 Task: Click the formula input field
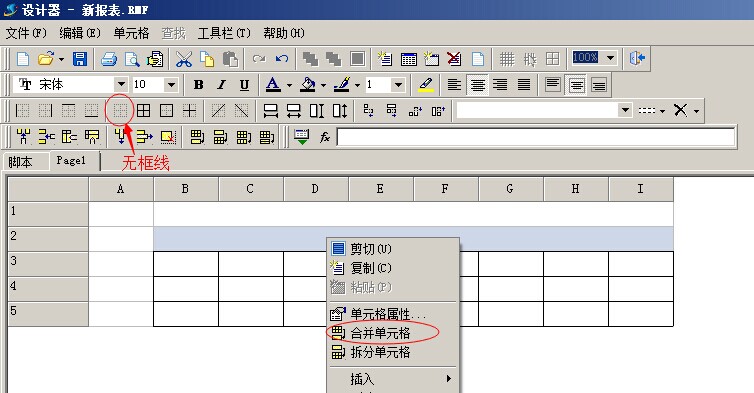[536, 137]
